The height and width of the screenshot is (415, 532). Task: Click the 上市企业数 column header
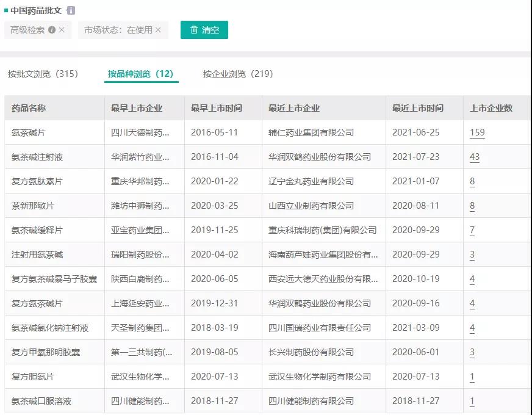491,108
